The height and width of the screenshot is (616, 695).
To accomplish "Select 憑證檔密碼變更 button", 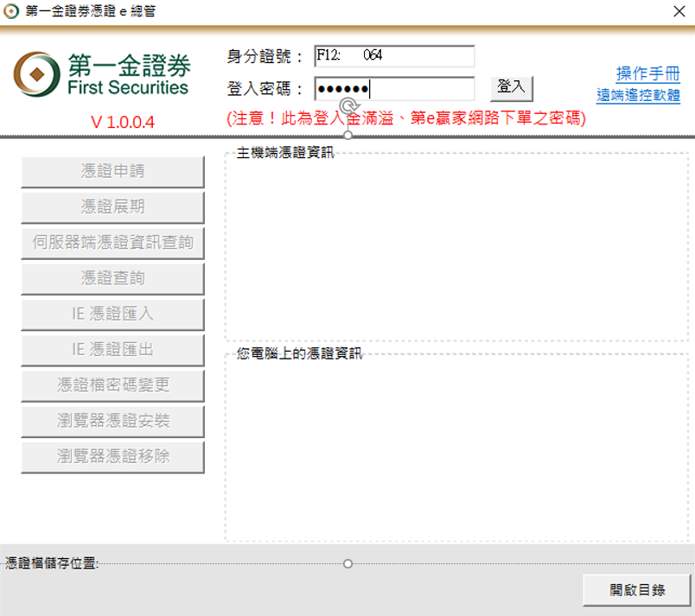I will point(112,385).
